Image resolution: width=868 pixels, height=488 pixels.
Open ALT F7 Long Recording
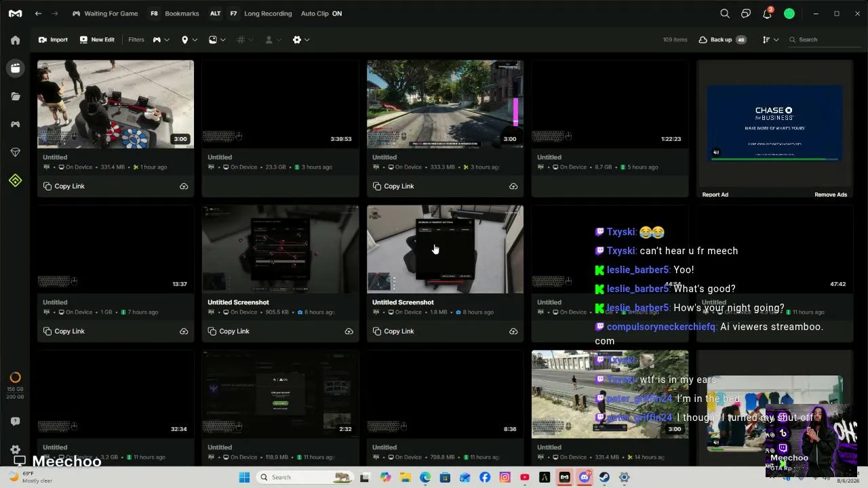tap(250, 14)
